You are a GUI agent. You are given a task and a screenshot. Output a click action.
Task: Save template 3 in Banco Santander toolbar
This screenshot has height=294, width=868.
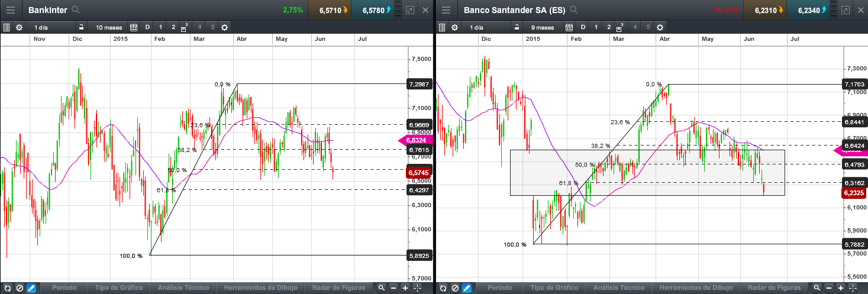[621, 27]
